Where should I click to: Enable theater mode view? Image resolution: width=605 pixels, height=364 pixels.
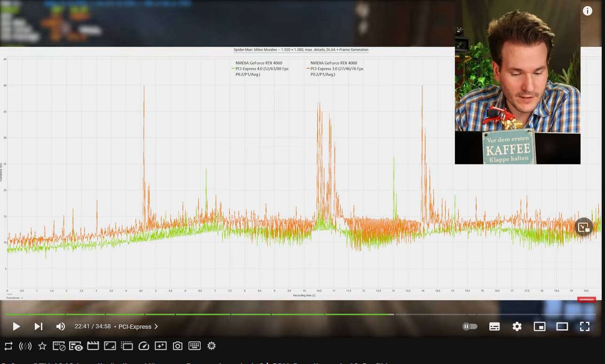[562, 326]
